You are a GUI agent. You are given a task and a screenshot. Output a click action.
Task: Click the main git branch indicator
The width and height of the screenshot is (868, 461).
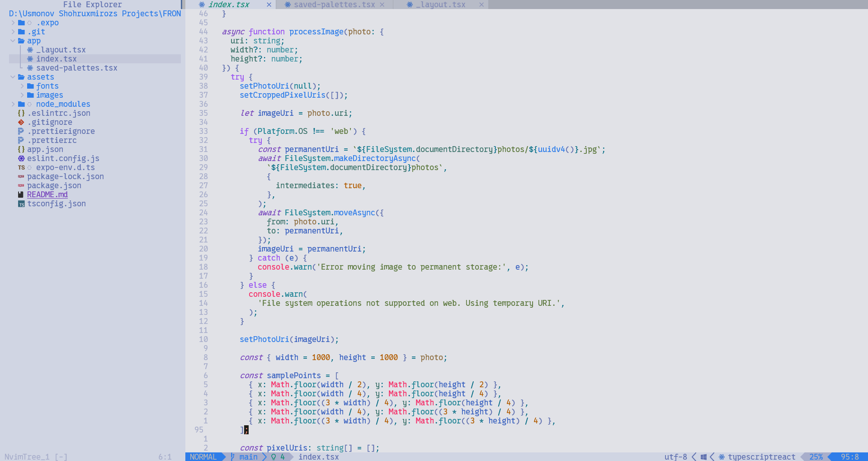248,457
